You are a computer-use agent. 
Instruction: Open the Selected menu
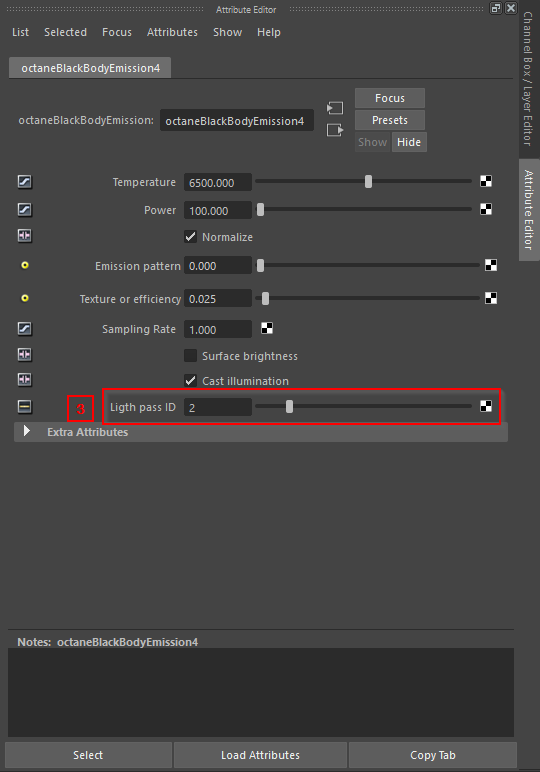[65, 32]
